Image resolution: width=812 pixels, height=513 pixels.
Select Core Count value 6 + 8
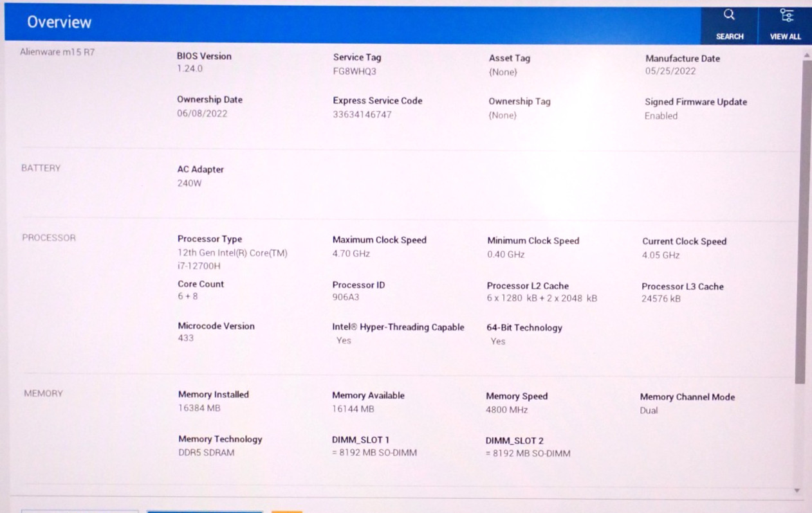click(x=188, y=296)
